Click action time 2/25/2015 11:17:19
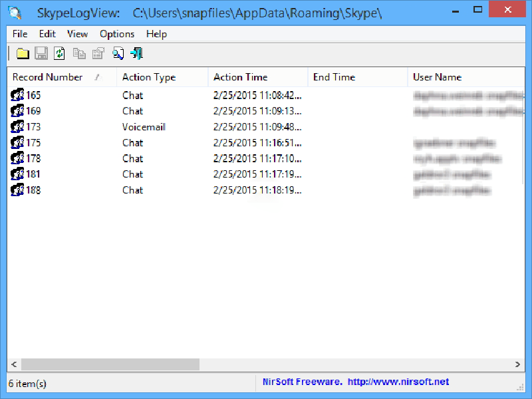The width and height of the screenshot is (532, 399). point(257,174)
